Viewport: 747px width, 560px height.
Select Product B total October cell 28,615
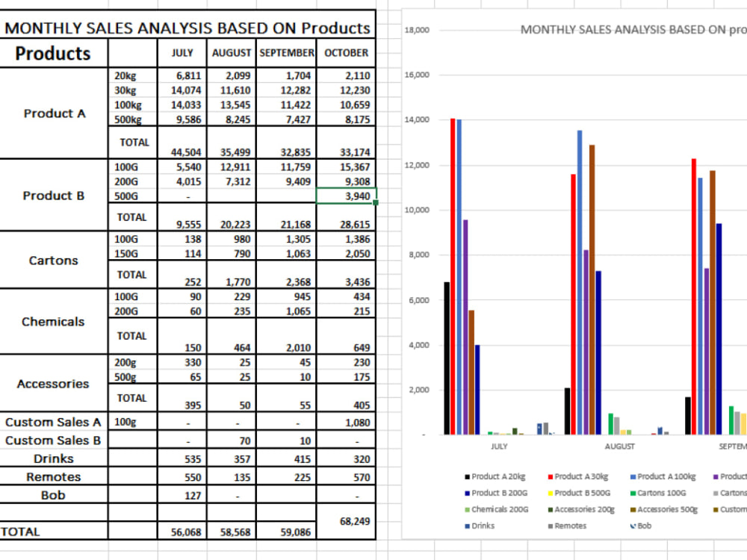(347, 217)
